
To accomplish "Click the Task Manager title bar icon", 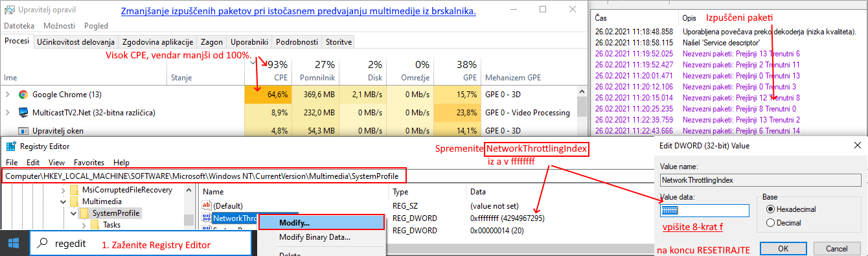I will [9, 10].
